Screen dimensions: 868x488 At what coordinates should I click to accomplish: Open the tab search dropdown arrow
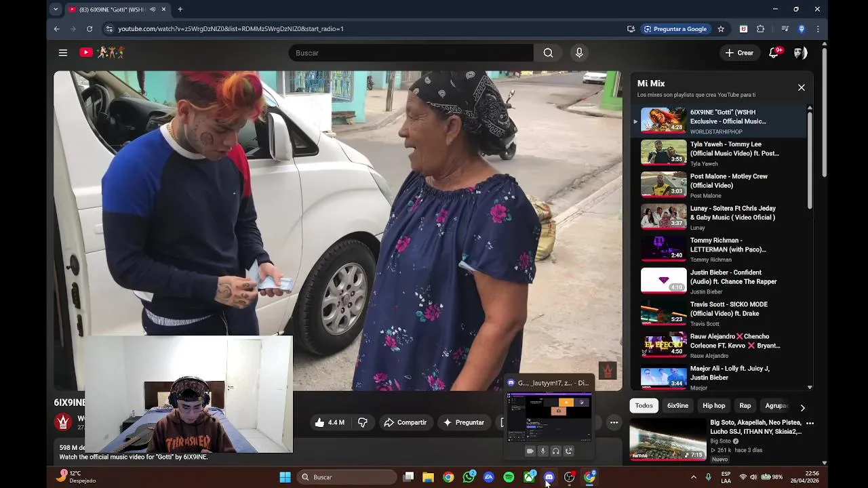pos(56,9)
